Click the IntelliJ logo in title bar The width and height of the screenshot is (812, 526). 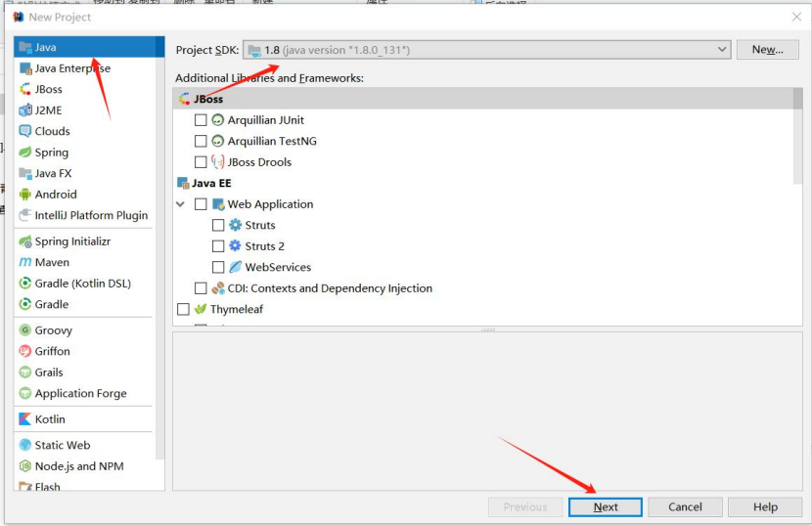pyautogui.click(x=19, y=17)
